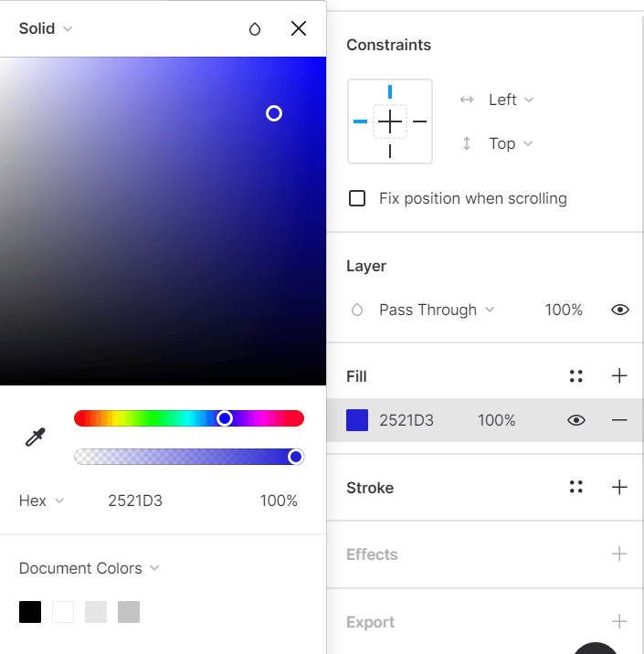Image resolution: width=644 pixels, height=654 pixels.
Task: Expand the Pass Through blend mode dropdown
Action: coord(437,310)
